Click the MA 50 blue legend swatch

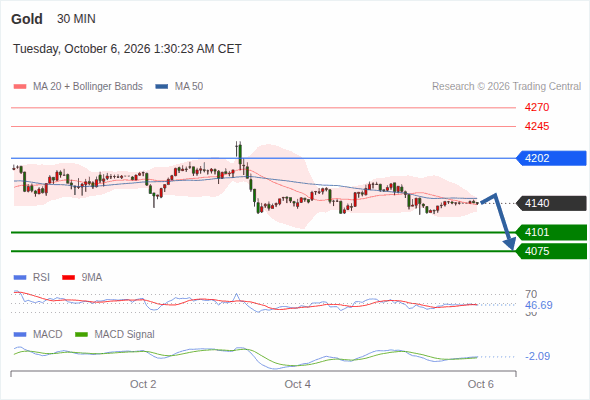click(x=162, y=87)
